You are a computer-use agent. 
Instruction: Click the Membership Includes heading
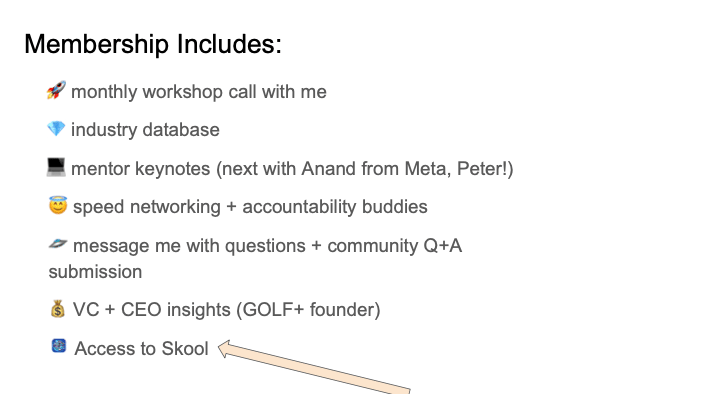click(153, 44)
